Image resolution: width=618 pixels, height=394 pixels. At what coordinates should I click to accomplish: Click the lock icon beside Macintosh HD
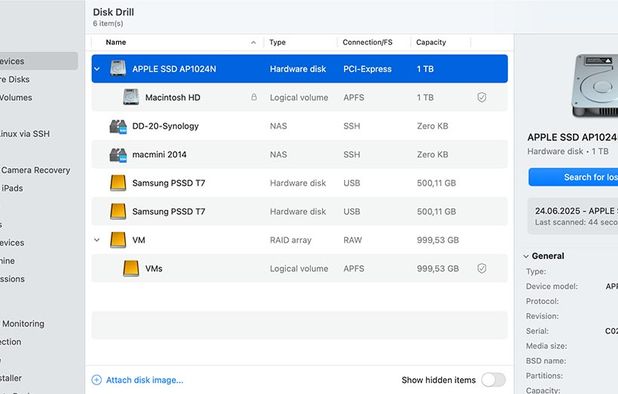coord(254,97)
